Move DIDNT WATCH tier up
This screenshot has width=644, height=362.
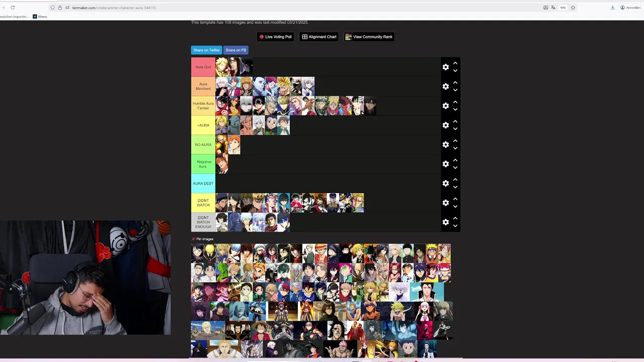[455, 199]
